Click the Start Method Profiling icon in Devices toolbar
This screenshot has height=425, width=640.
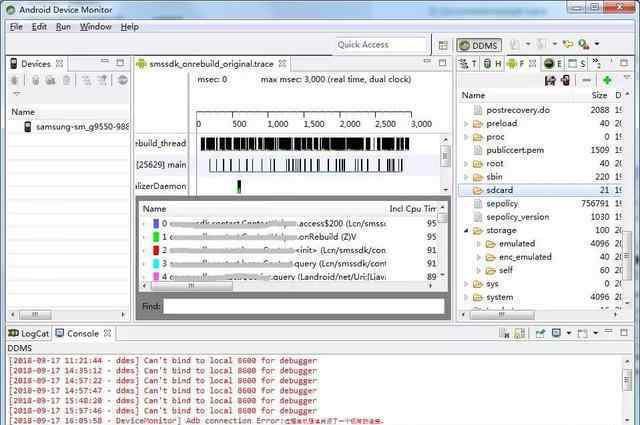tap(102, 80)
